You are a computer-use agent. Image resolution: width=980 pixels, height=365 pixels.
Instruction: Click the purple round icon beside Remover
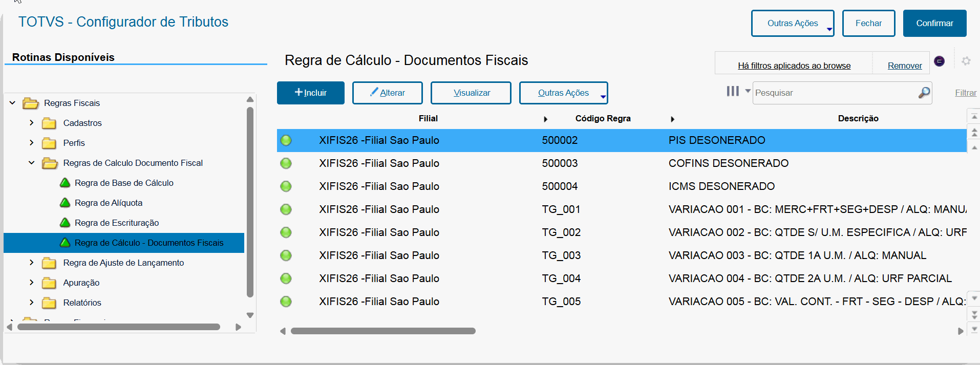(x=940, y=61)
